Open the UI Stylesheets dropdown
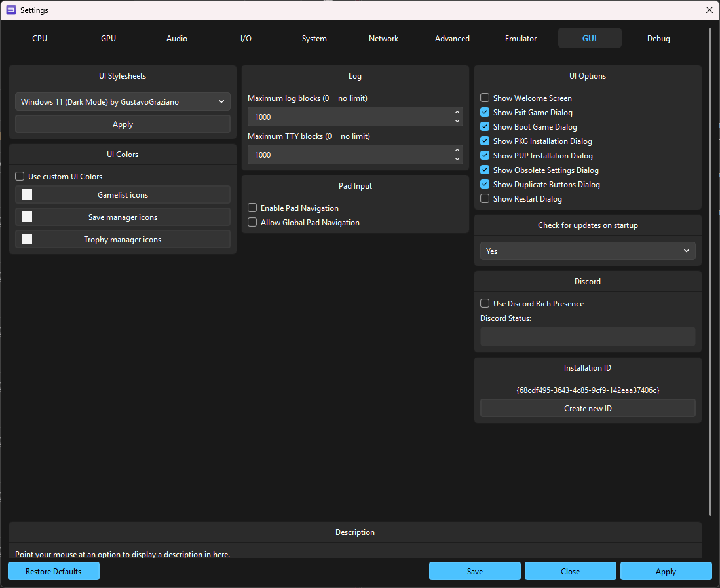 coord(123,101)
